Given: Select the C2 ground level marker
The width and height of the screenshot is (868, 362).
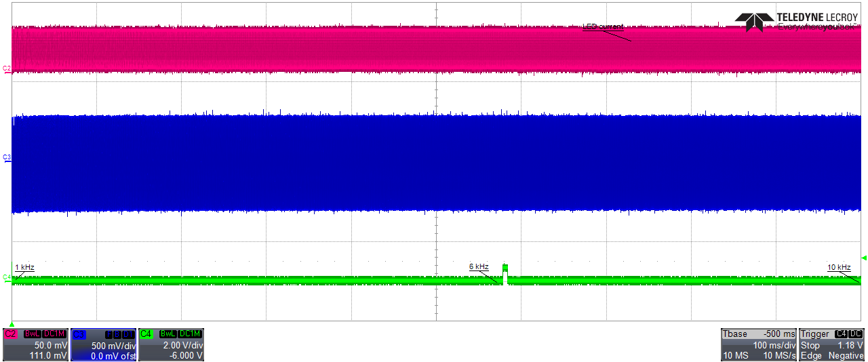Looking at the screenshot, I should [x=7, y=69].
